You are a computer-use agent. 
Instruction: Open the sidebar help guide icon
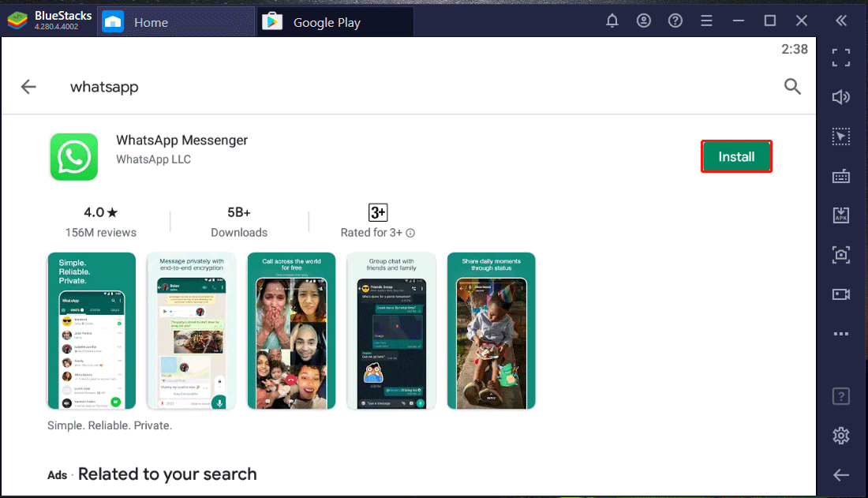click(x=841, y=396)
